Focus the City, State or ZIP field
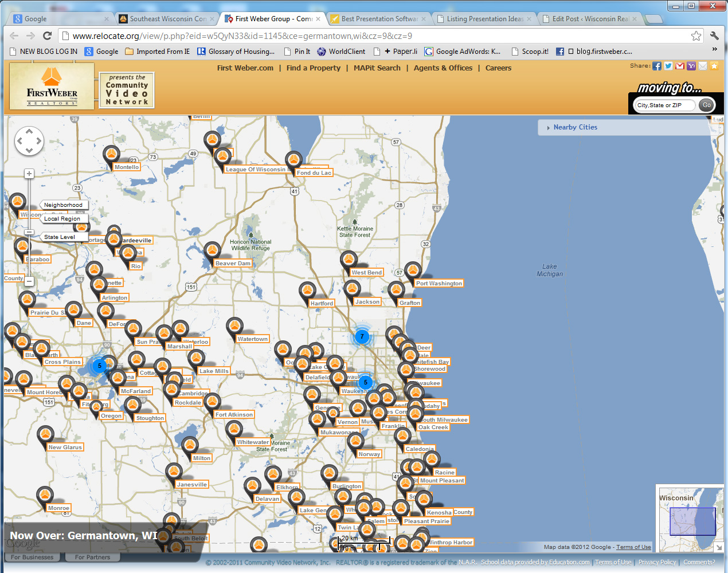This screenshot has width=728, height=573. pyautogui.click(x=664, y=105)
